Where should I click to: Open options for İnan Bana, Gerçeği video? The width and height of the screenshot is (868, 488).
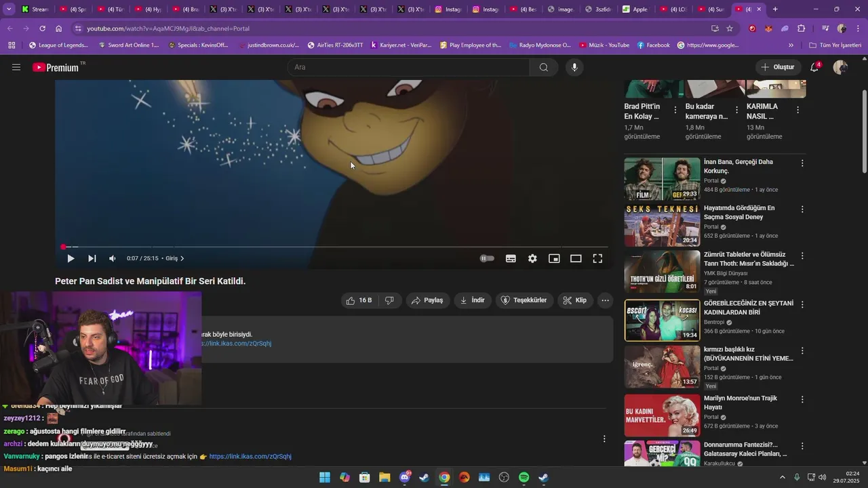point(802,163)
